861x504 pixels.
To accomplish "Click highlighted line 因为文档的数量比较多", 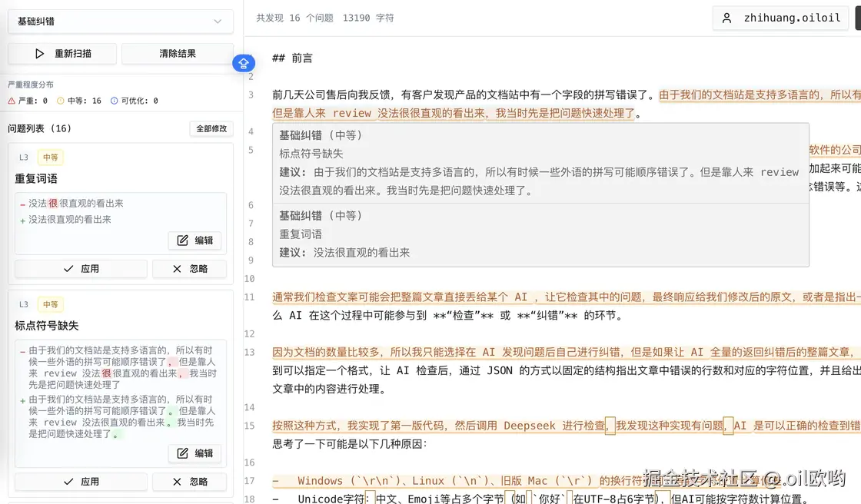I will (566, 353).
